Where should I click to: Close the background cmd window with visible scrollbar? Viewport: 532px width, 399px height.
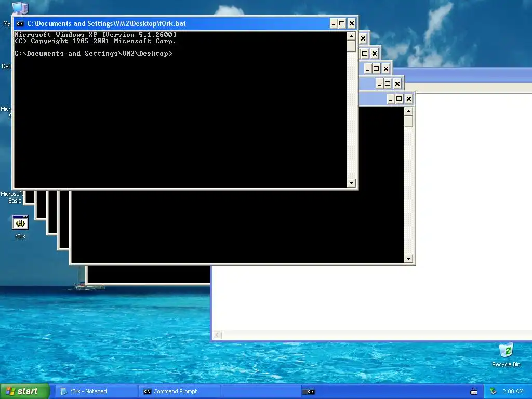(x=409, y=99)
